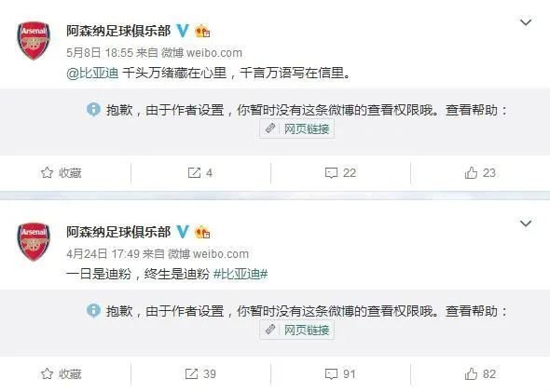Favorite the April 24 post with 收藏 star
Viewport: 550px width, 392px height.
point(61,373)
